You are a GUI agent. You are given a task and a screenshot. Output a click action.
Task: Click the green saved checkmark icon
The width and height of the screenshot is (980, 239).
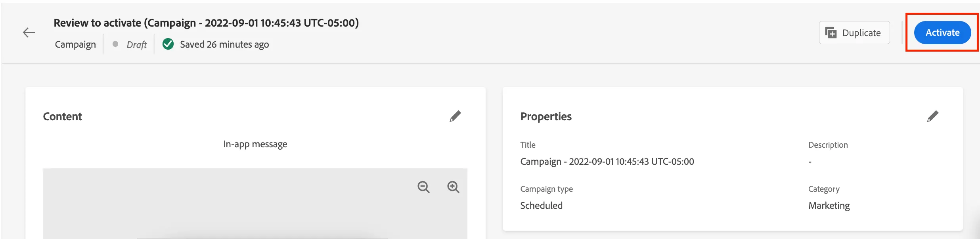pos(168,44)
